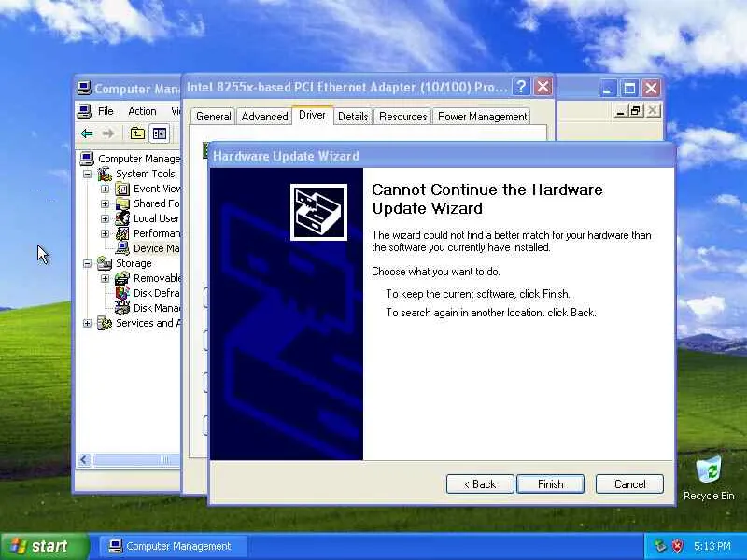Close the Ethernet Adapter properties dialog

pyautogui.click(x=543, y=87)
